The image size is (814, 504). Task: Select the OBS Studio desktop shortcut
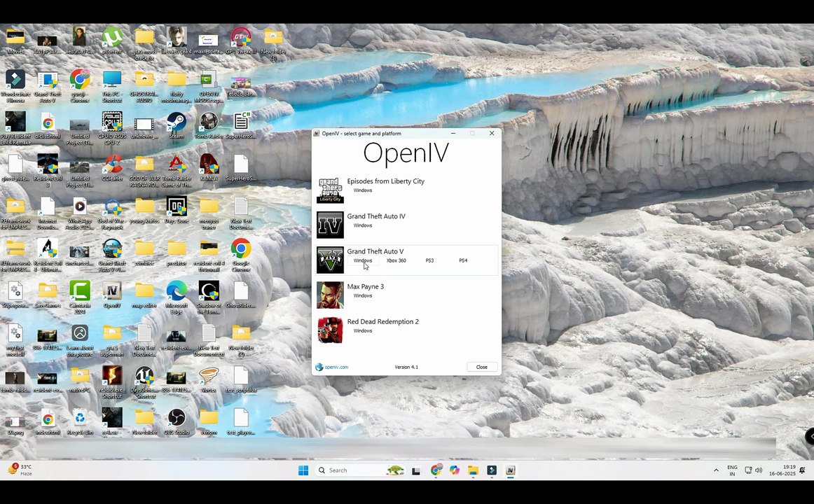(177, 421)
